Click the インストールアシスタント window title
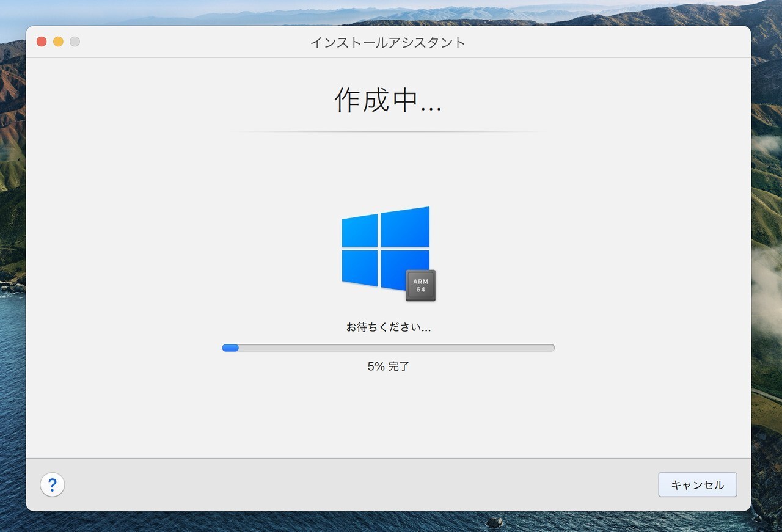This screenshot has width=782, height=532. click(388, 42)
